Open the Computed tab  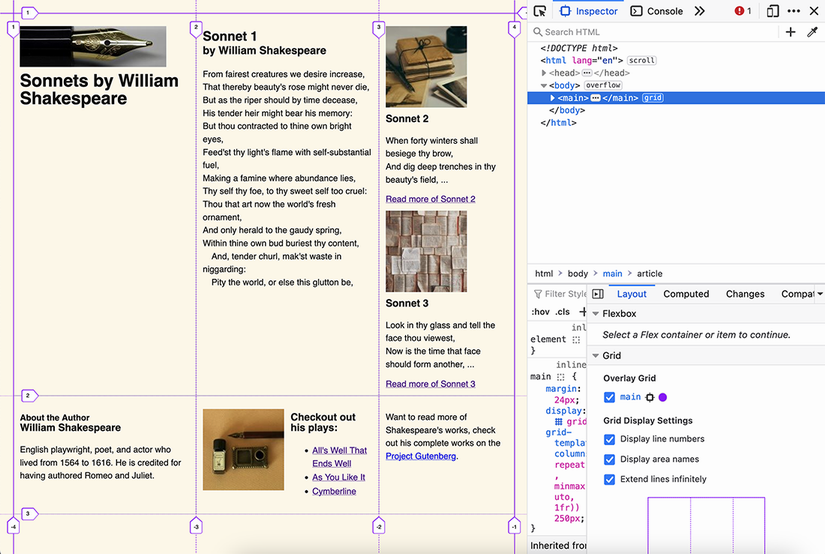click(x=686, y=294)
